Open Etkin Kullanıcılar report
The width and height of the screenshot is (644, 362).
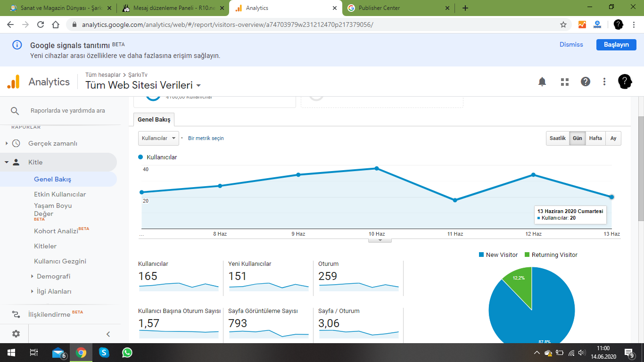point(60,194)
